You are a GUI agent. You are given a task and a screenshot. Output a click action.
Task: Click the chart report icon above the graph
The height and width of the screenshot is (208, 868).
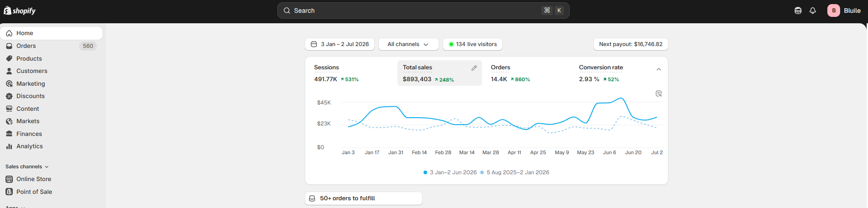pos(659,94)
